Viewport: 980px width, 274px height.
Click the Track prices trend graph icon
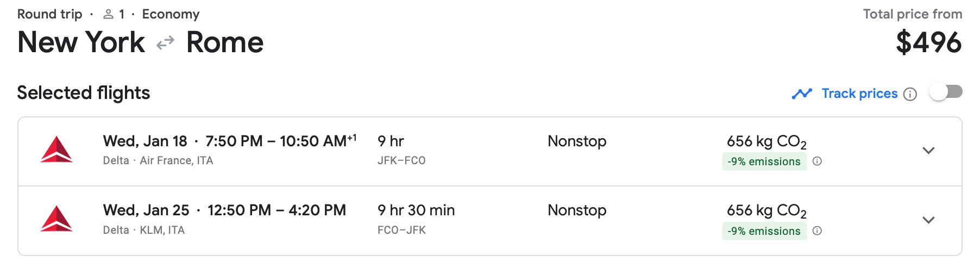click(x=802, y=94)
